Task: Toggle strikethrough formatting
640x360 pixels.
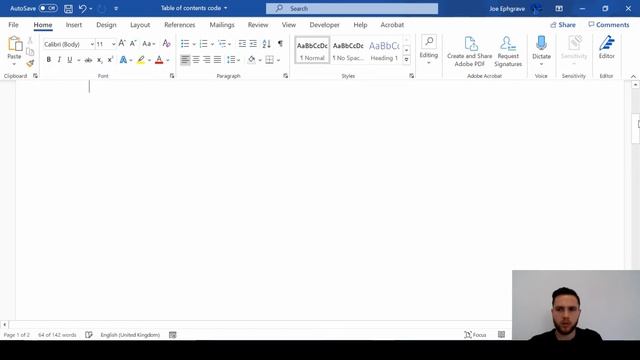Action: coord(88,60)
